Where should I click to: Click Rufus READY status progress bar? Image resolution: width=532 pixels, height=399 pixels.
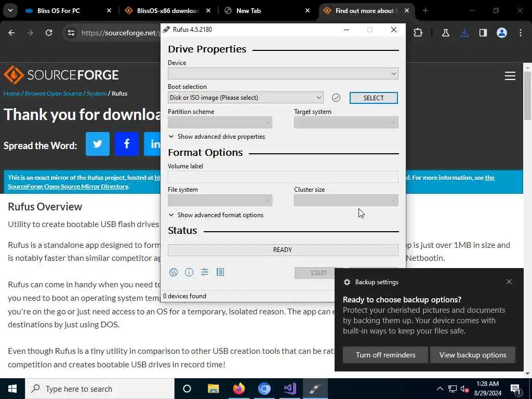tap(283, 250)
